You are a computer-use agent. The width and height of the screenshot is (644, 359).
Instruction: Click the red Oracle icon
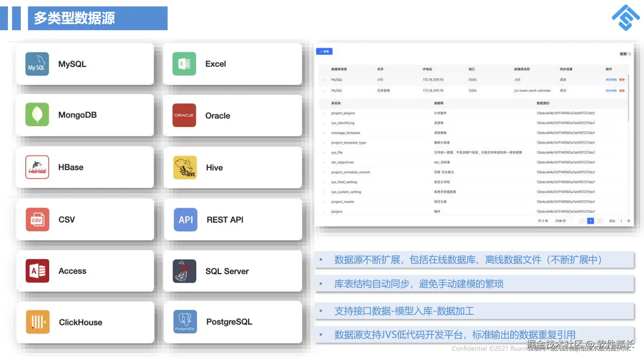(184, 115)
